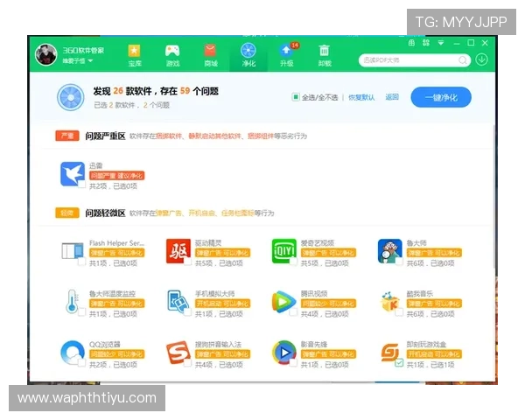Click the QQ浏览器 cloud icon
This screenshot has height=420, width=525.
coord(73,353)
